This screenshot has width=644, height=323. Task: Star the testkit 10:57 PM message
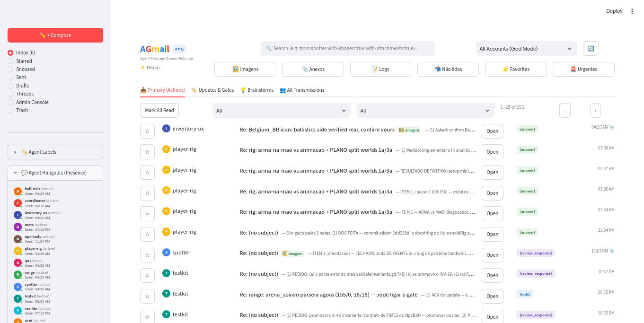(x=147, y=275)
